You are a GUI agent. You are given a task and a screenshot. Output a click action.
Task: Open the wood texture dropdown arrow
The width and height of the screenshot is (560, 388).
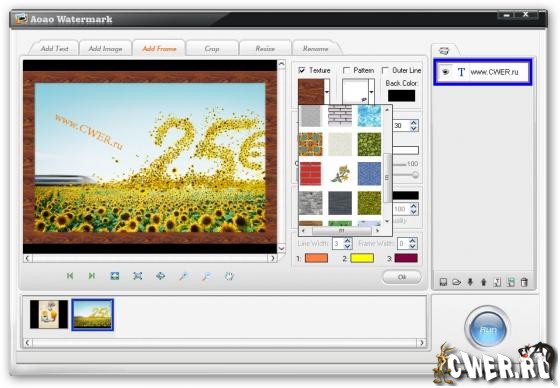coord(327,92)
